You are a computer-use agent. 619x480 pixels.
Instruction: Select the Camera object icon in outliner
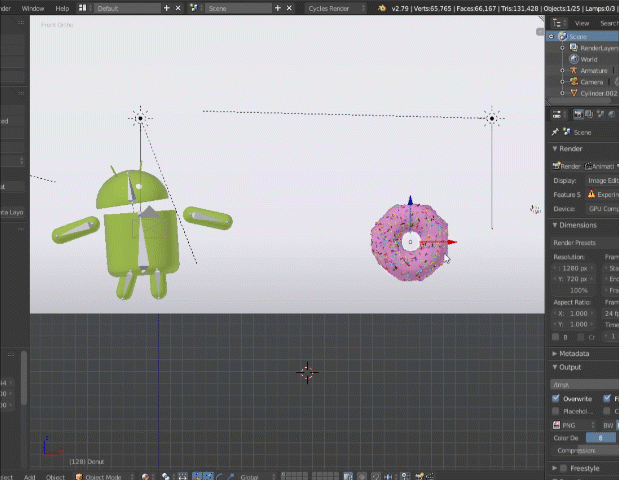click(573, 81)
